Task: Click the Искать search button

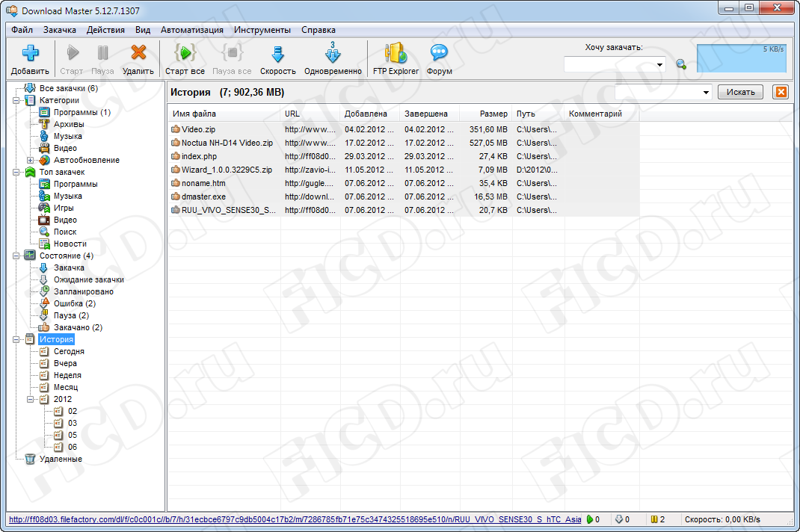Action: tap(740, 93)
